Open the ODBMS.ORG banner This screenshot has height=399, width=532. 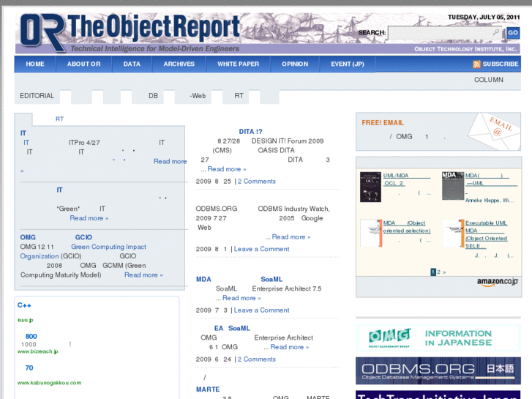[438, 370]
